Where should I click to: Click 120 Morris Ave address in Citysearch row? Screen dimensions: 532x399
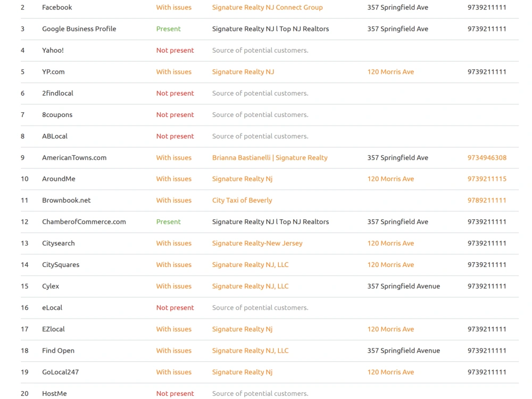click(390, 243)
